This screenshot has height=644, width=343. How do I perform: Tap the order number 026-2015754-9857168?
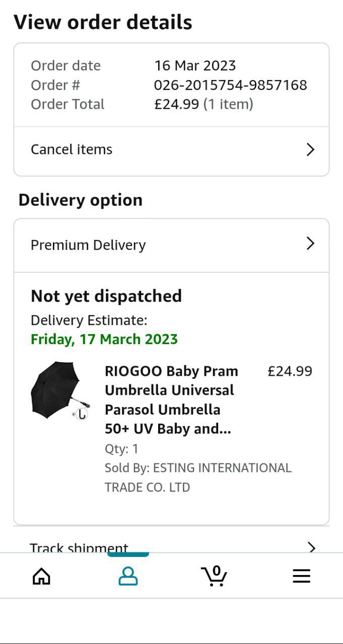(x=230, y=85)
